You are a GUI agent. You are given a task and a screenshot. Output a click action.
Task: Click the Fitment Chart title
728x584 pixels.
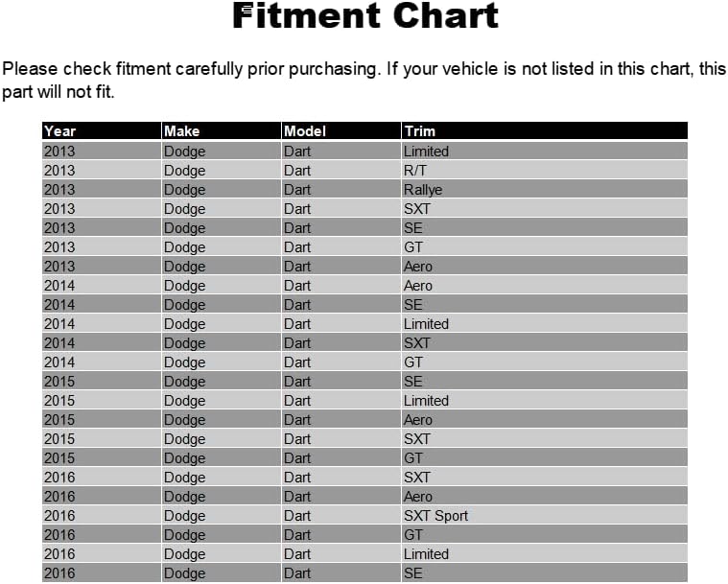(x=364, y=16)
